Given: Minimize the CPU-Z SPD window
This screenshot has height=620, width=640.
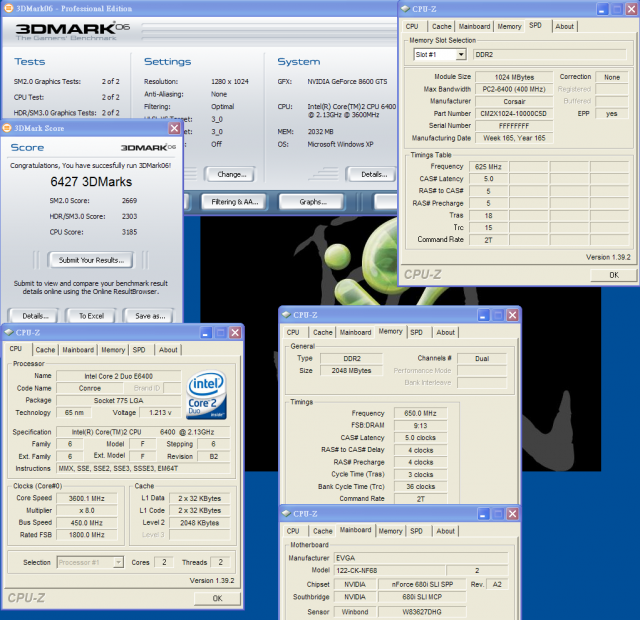Looking at the screenshot, I should pos(602,9).
